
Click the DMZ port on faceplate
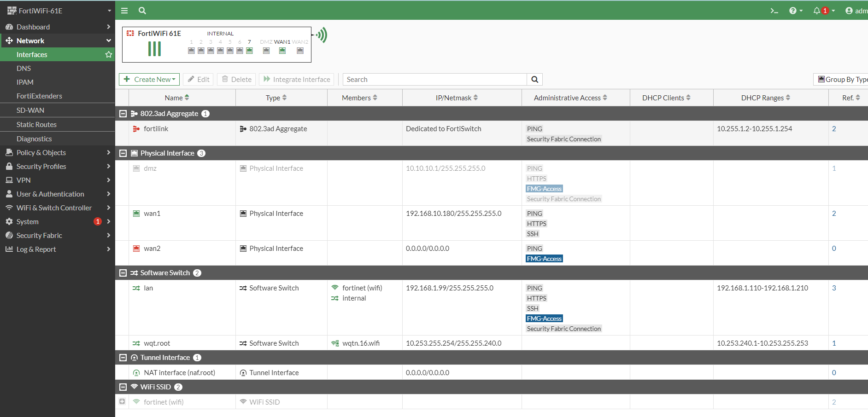click(266, 51)
